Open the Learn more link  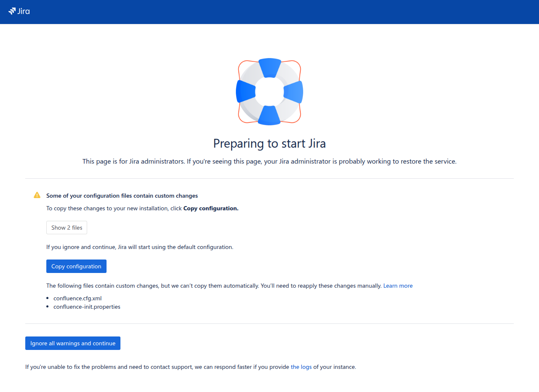tap(398, 286)
